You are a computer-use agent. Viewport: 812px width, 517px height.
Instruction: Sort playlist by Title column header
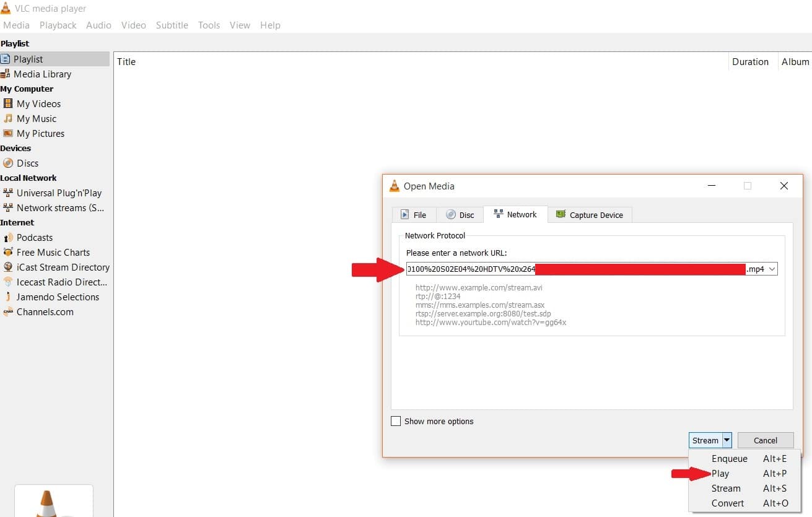click(126, 62)
